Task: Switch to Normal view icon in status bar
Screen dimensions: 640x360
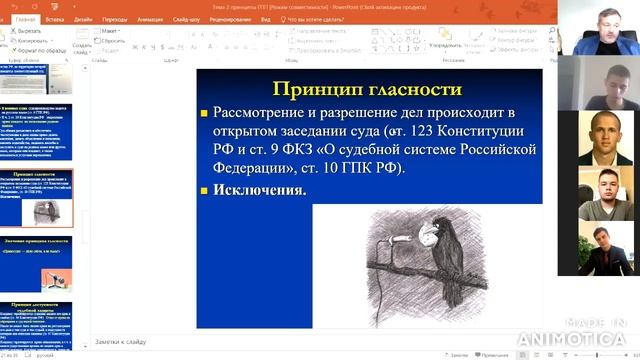Action: click(x=522, y=355)
